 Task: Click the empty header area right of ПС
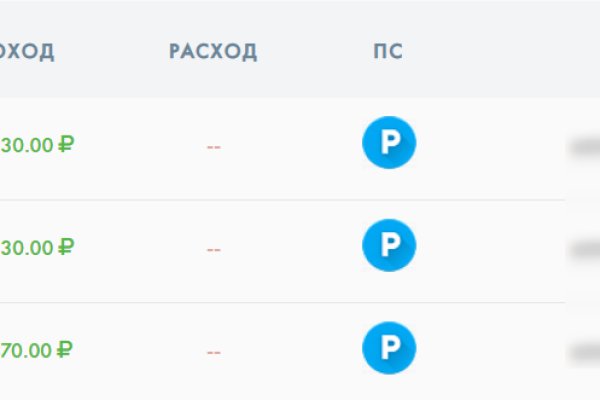click(500, 52)
